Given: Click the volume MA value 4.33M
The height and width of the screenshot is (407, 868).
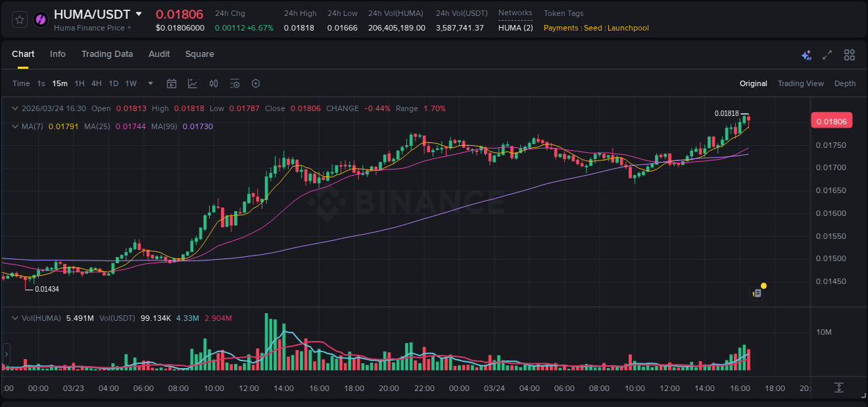Looking at the screenshot, I should (x=187, y=317).
